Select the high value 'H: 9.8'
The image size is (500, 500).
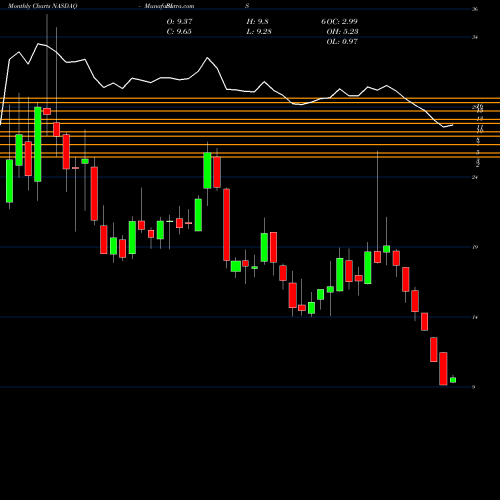click(x=257, y=21)
